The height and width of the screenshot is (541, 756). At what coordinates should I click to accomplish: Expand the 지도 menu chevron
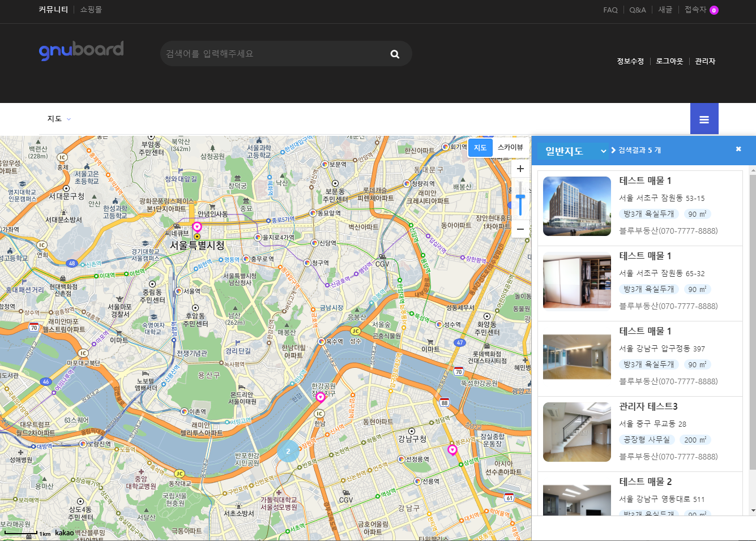click(x=69, y=119)
